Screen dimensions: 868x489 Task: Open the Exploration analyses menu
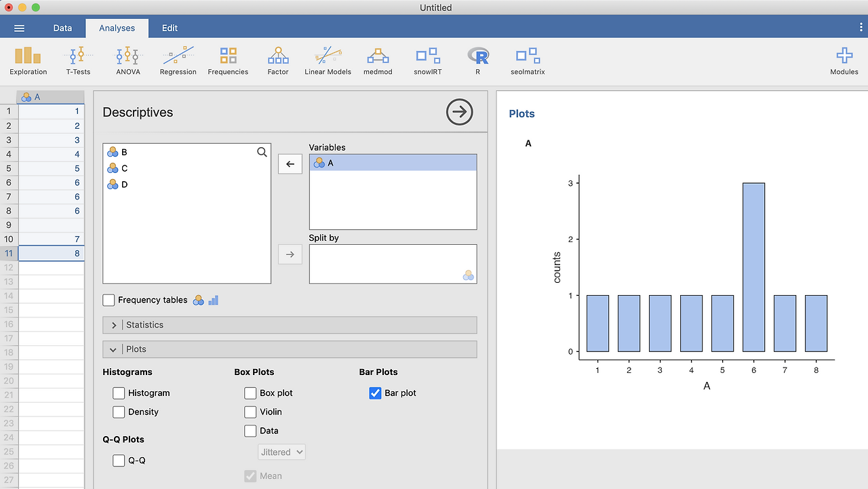tap(28, 61)
